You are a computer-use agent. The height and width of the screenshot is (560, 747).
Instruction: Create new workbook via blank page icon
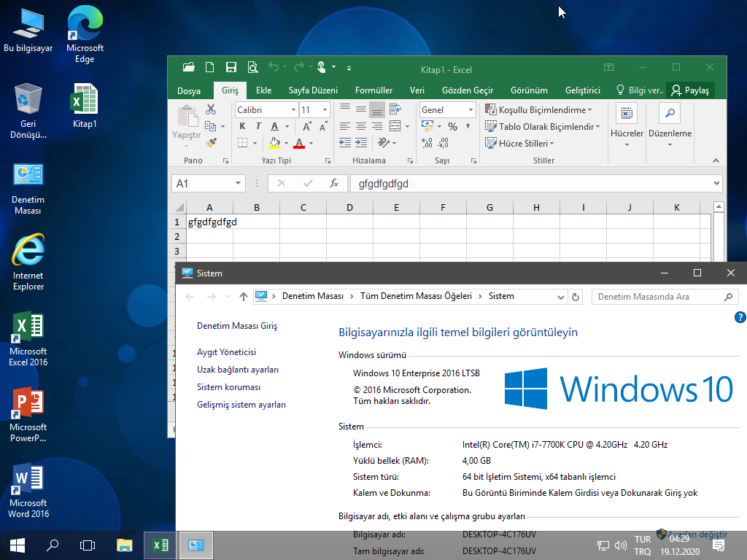(x=209, y=67)
